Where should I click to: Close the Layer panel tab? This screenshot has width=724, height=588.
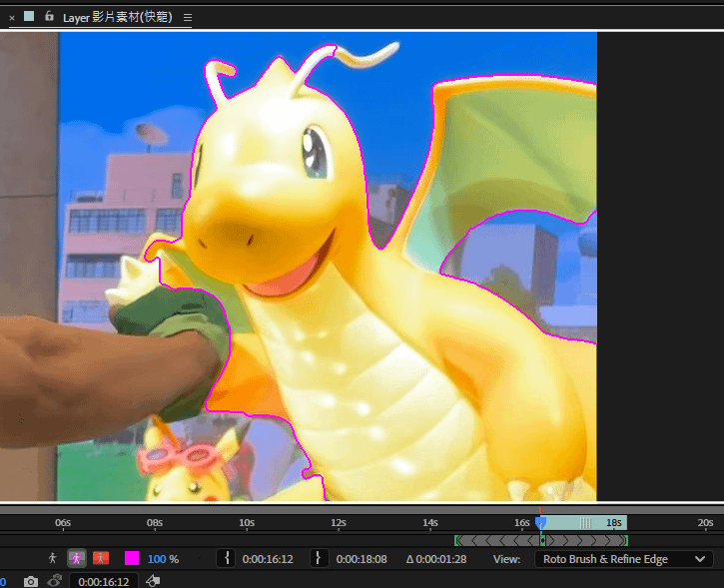click(12, 18)
